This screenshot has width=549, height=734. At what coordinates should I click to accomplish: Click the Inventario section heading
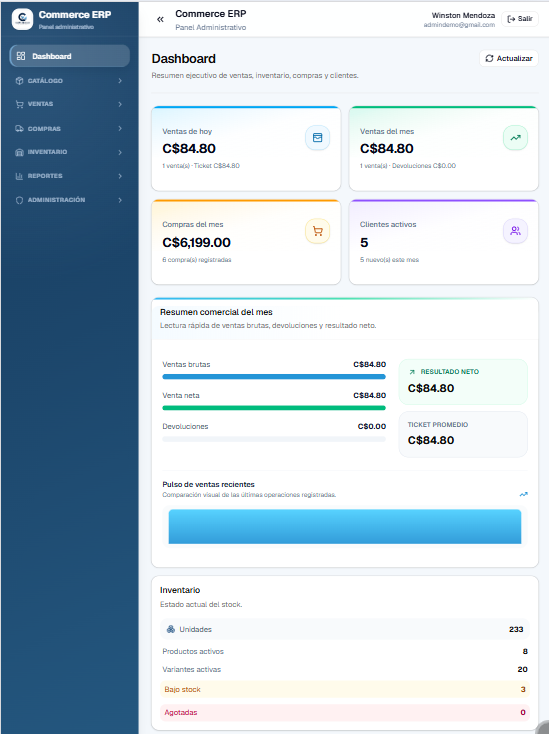pos(180,590)
